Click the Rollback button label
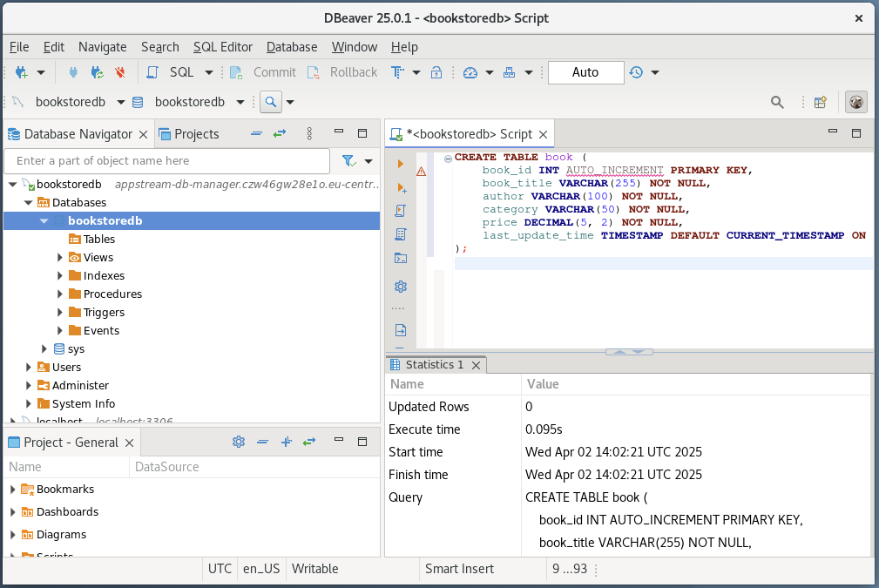This screenshot has width=879, height=588. point(354,72)
